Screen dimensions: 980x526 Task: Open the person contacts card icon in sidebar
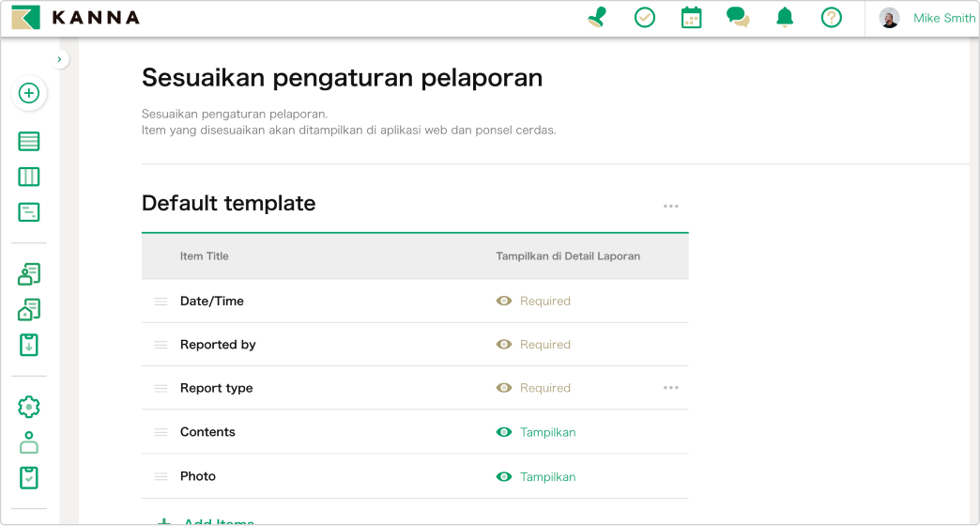point(29,274)
